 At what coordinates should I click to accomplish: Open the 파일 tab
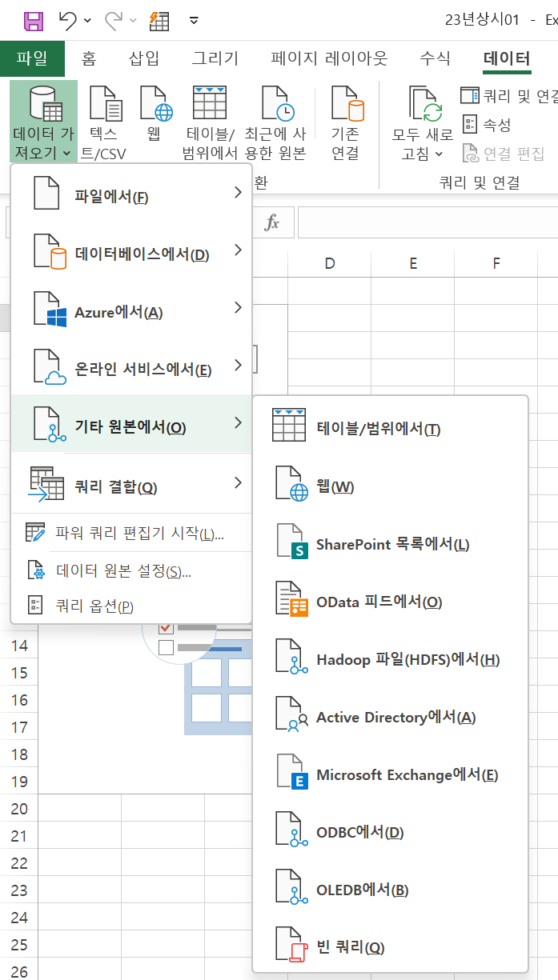coord(32,58)
